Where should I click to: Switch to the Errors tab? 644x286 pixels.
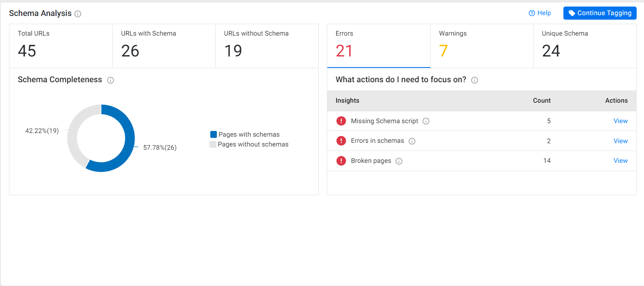point(379,46)
